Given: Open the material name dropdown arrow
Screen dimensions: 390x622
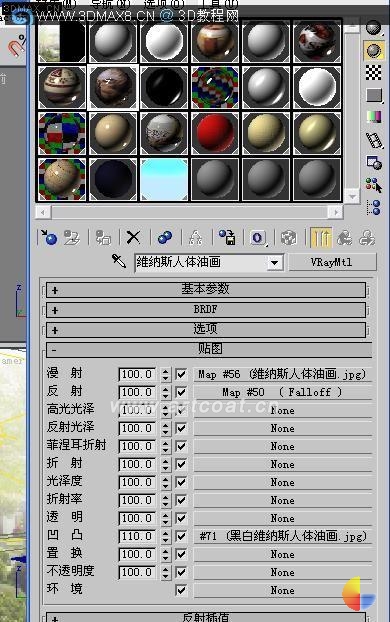Looking at the screenshot, I should click(x=275, y=262).
